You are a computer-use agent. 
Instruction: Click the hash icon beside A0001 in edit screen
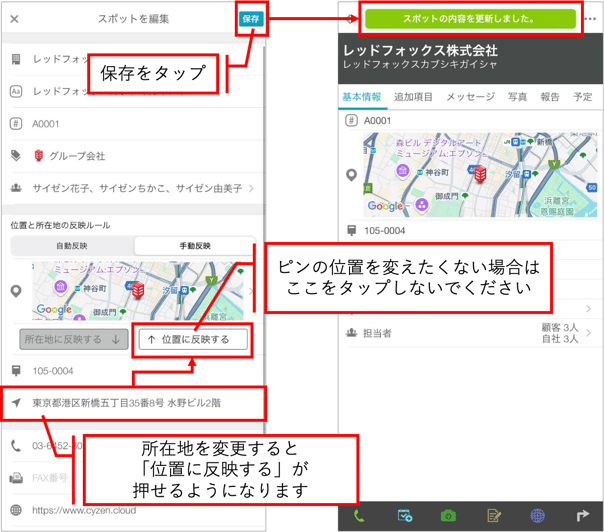pos(16,124)
